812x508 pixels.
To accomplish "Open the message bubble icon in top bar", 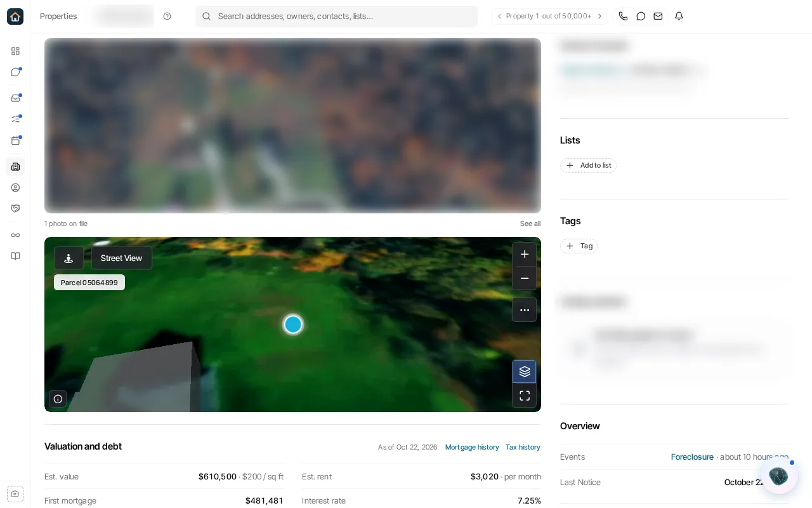I will tap(641, 17).
